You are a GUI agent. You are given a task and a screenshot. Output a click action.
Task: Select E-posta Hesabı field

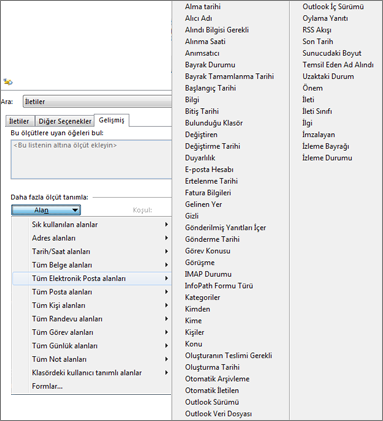pyautogui.click(x=209, y=170)
